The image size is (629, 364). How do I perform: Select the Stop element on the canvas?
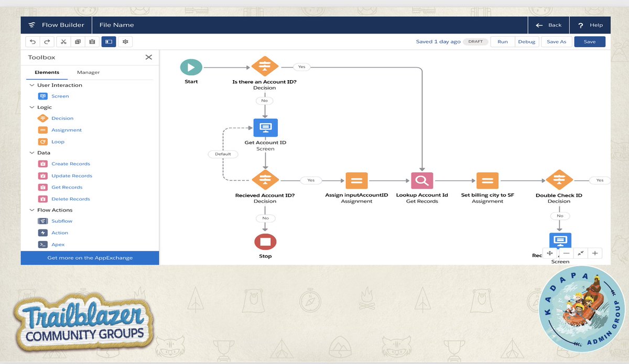coord(265,241)
